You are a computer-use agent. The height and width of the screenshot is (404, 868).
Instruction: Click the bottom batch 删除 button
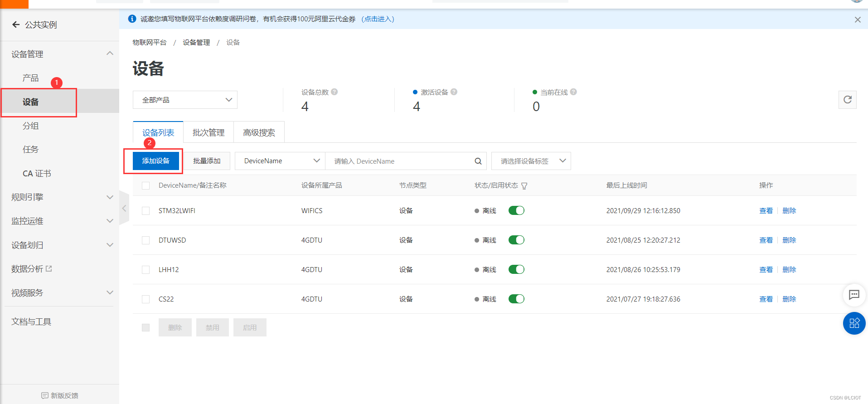(x=175, y=327)
